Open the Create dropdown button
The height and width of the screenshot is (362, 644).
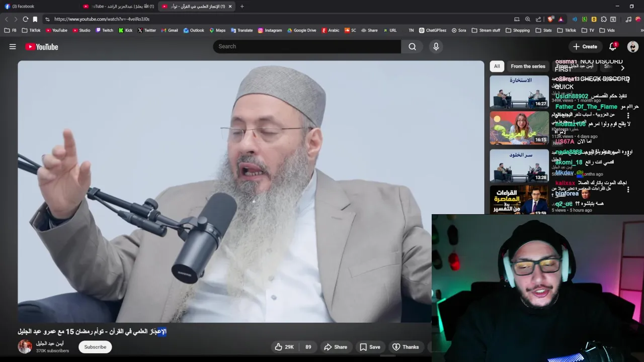pos(585,47)
